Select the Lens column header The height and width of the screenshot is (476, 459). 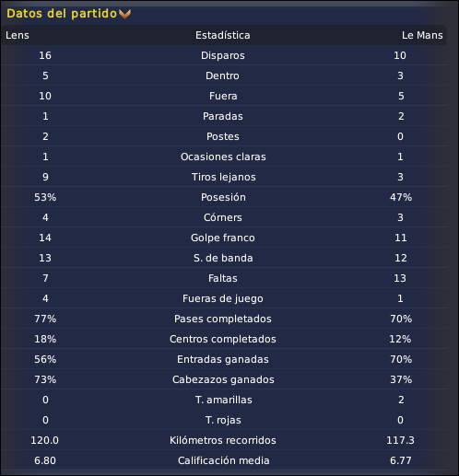(18, 35)
